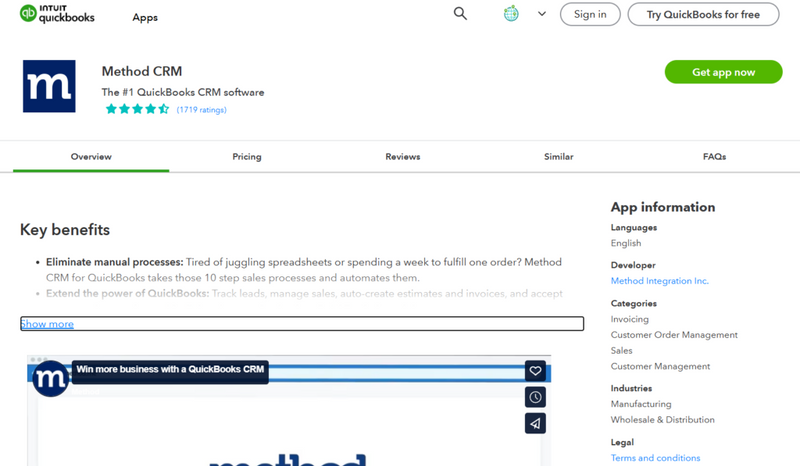Screen dimensions: 800x466
Task: Open the search magnifier icon
Action: click(x=460, y=14)
